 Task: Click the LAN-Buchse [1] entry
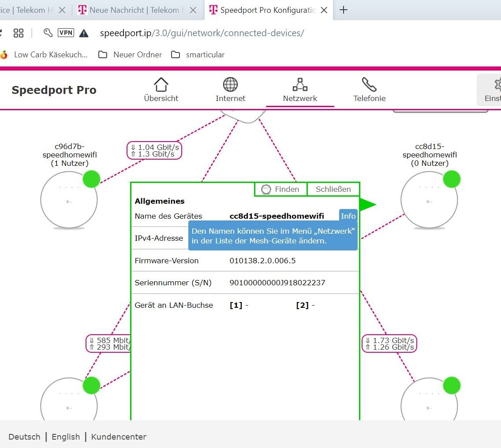pyautogui.click(x=239, y=305)
